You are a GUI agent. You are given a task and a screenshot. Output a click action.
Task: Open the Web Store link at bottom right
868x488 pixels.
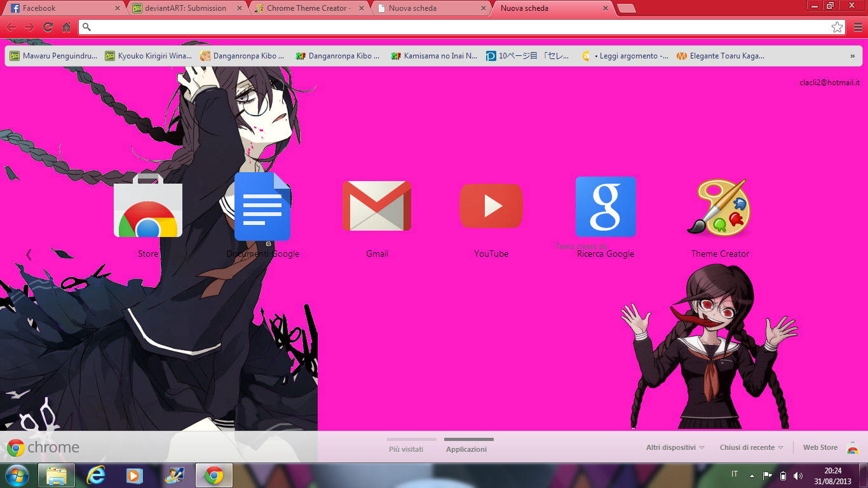[x=820, y=447]
